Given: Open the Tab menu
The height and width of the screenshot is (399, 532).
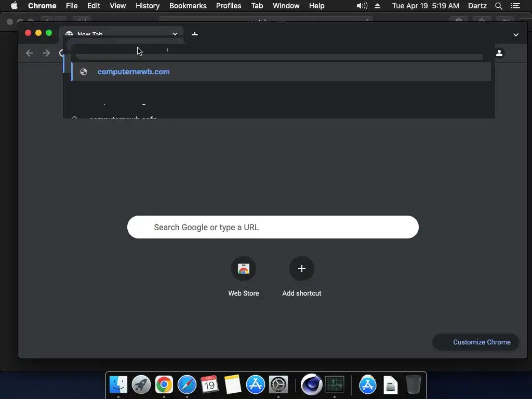Looking at the screenshot, I should tap(257, 6).
